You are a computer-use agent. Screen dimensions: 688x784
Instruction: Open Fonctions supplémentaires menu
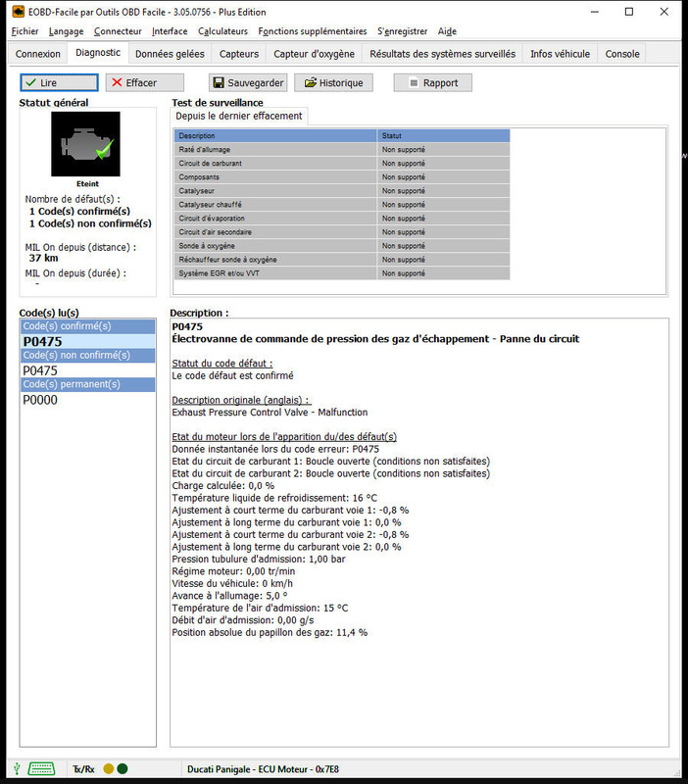[313, 31]
